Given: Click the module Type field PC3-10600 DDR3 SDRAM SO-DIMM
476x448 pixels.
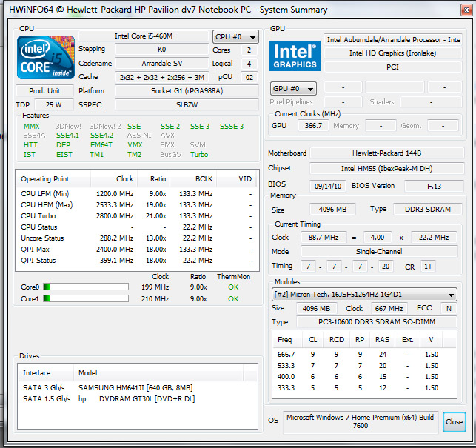Looking at the screenshot, I should (x=376, y=322).
